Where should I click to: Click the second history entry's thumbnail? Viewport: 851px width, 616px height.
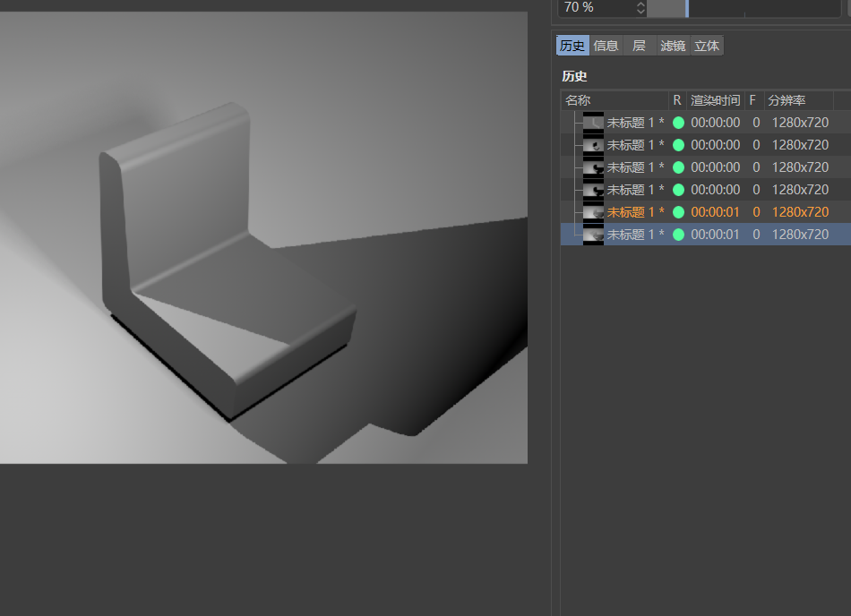pyautogui.click(x=593, y=145)
